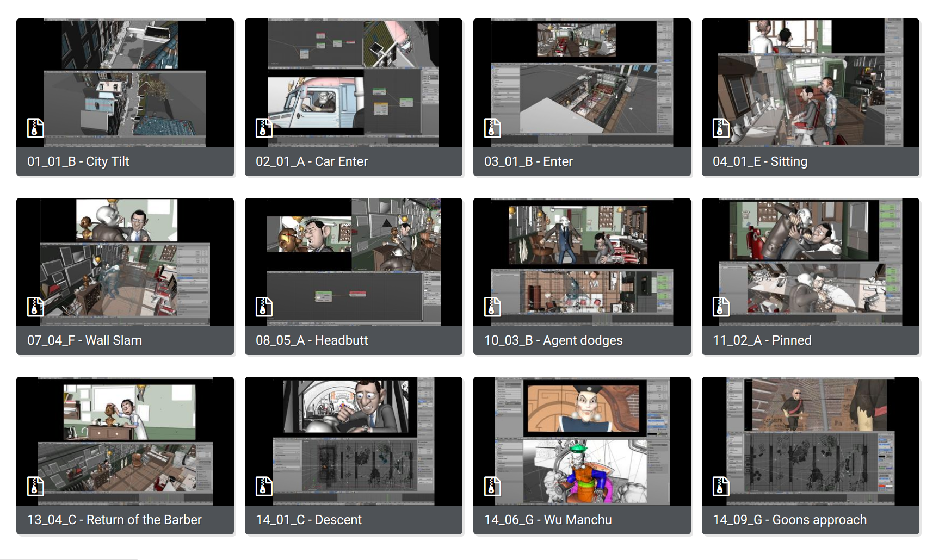This screenshot has width=945, height=560.
Task: Click zip icon on Wu Manchu card
Action: pos(492,486)
